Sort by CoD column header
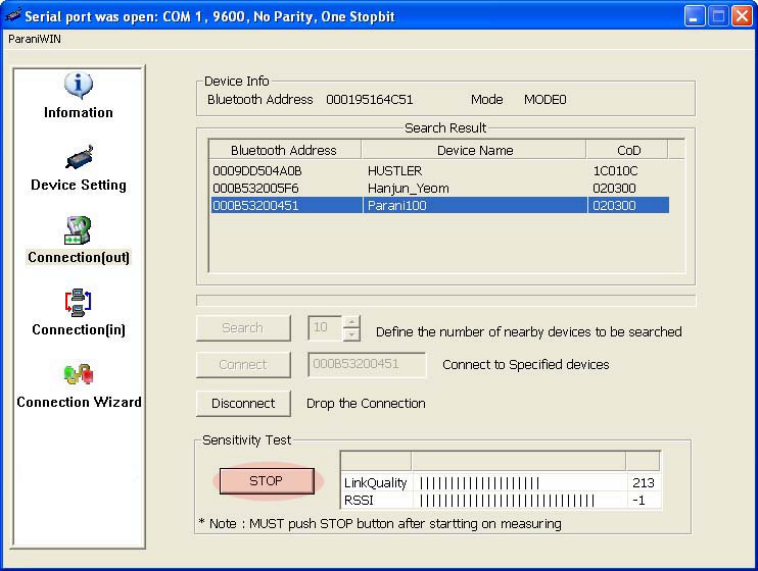Viewport: 758px width, 571px height. point(627,150)
